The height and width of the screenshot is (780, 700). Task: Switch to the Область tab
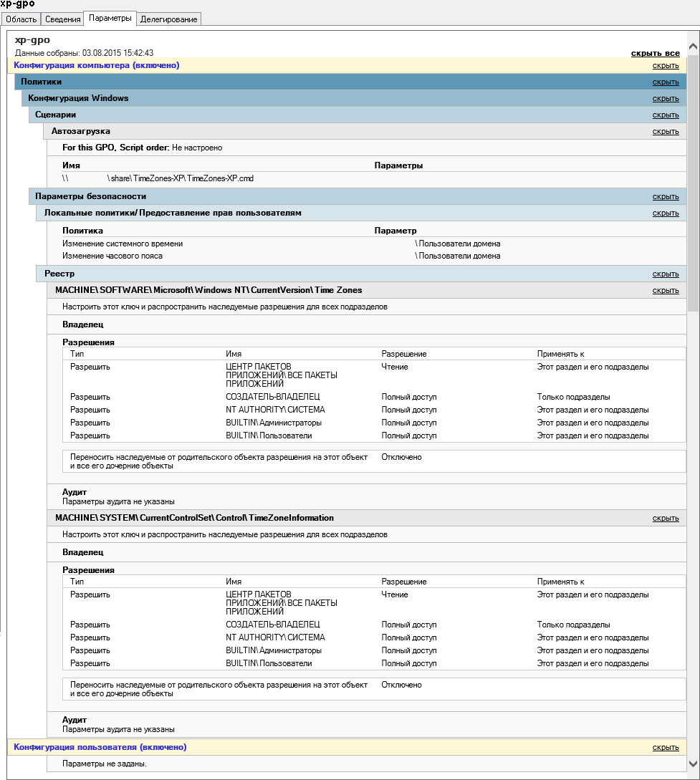(x=21, y=19)
